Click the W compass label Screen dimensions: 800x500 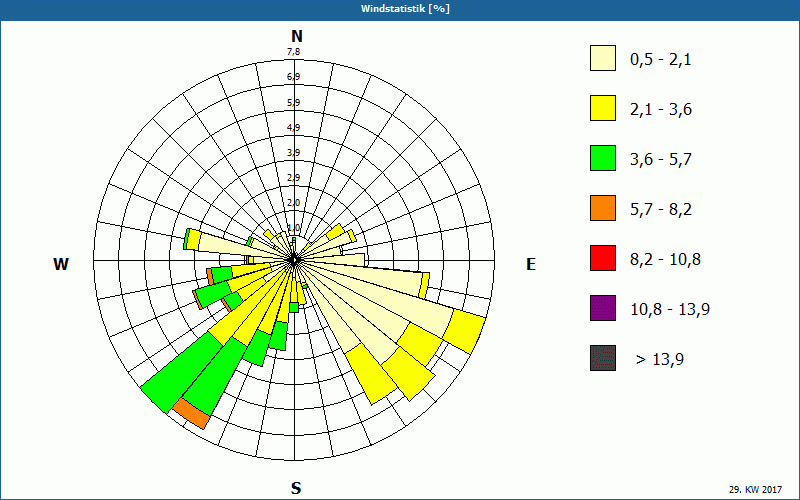61,264
